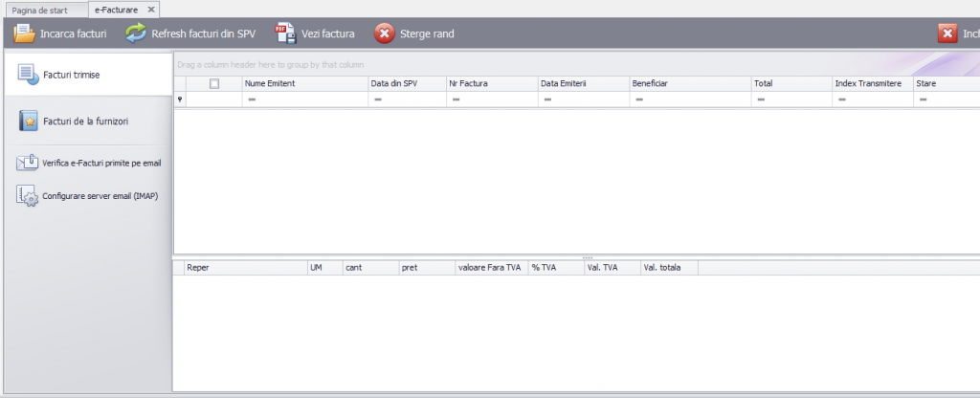Image resolution: width=980 pixels, height=398 pixels.
Task: Click the Nr Factura filter row cell
Action: coord(493,99)
